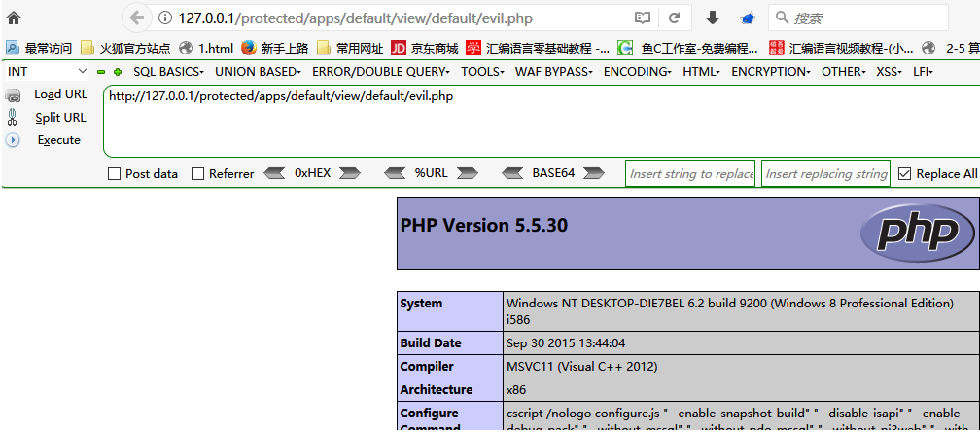The width and height of the screenshot is (980, 432).
Task: Click Insert replacing string field
Action: coord(825,173)
